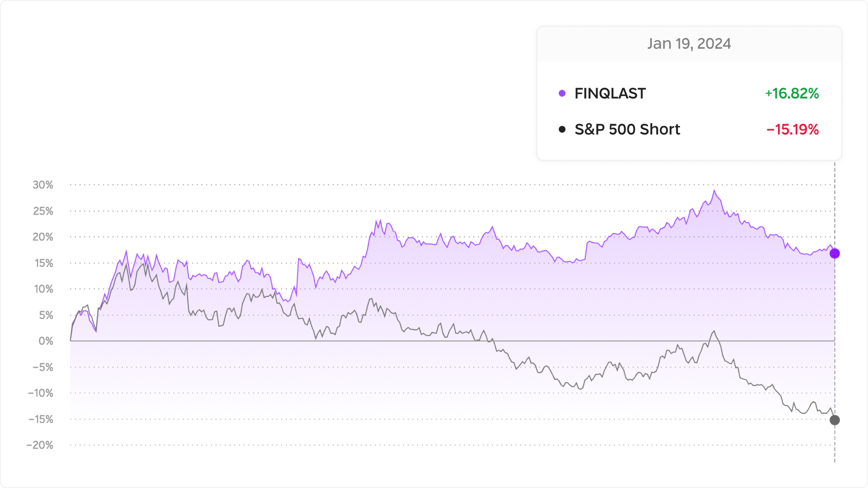Click the −15.19% S&P 500 Short value
The height and width of the screenshot is (488, 868).
click(x=792, y=129)
